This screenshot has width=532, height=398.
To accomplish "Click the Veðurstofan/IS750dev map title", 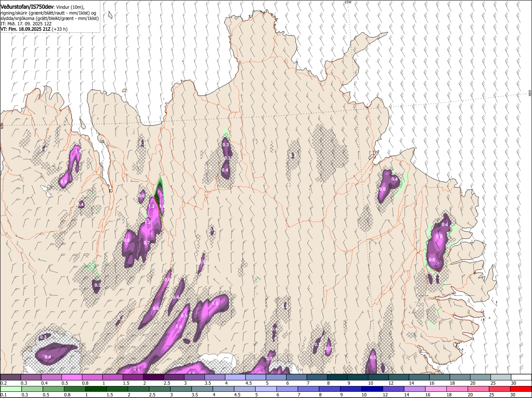I will pyautogui.click(x=27, y=7).
